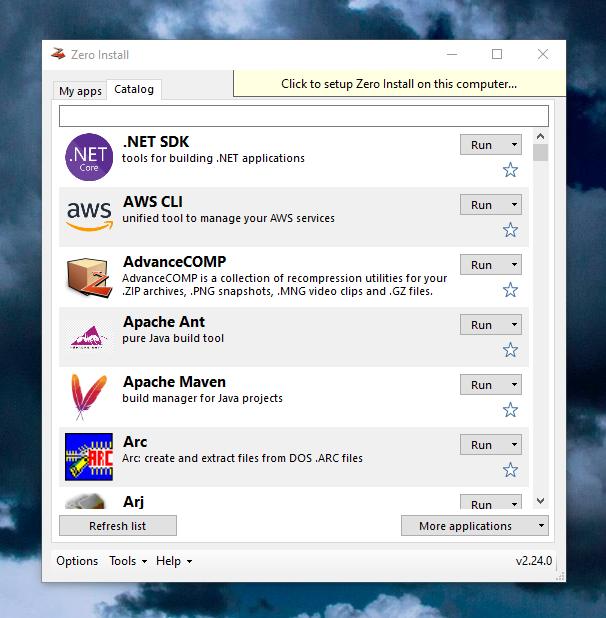Image resolution: width=606 pixels, height=618 pixels.
Task: Click the version label v2.24.0
Action: (534, 561)
